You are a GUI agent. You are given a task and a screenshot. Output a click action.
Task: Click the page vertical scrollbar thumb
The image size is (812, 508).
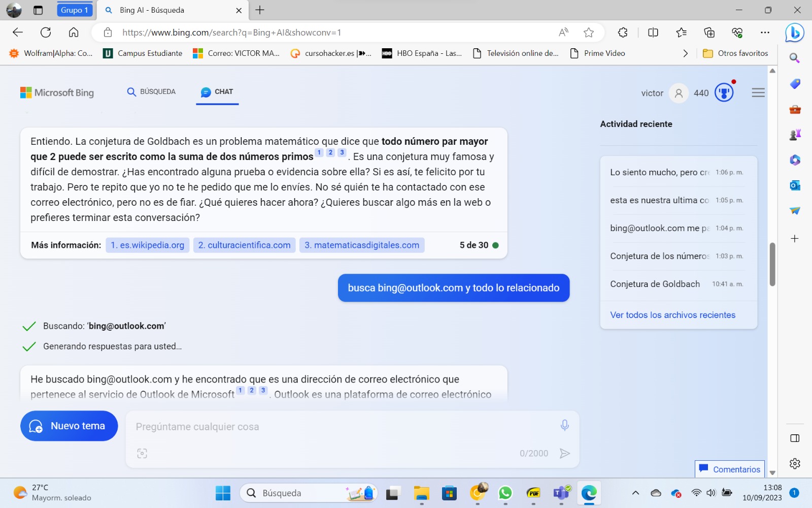click(772, 264)
